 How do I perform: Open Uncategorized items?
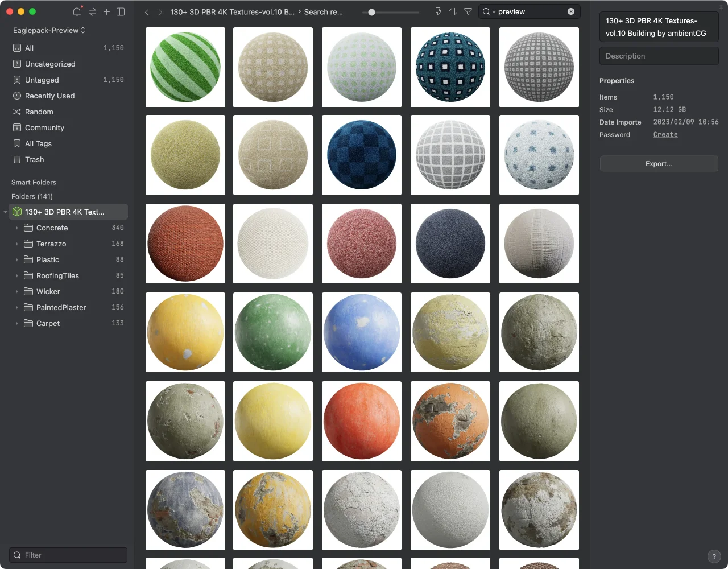click(68, 64)
